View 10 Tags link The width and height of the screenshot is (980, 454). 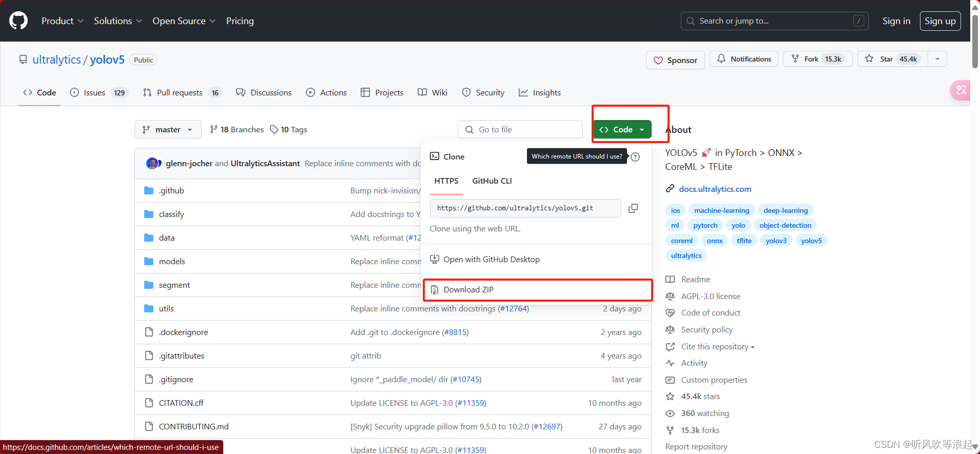[288, 130]
